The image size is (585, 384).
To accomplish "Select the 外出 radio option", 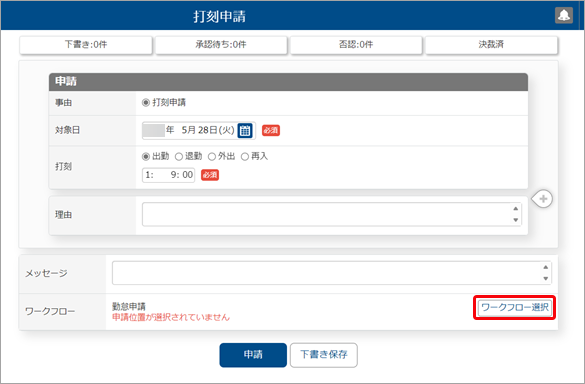I will click(x=212, y=157).
